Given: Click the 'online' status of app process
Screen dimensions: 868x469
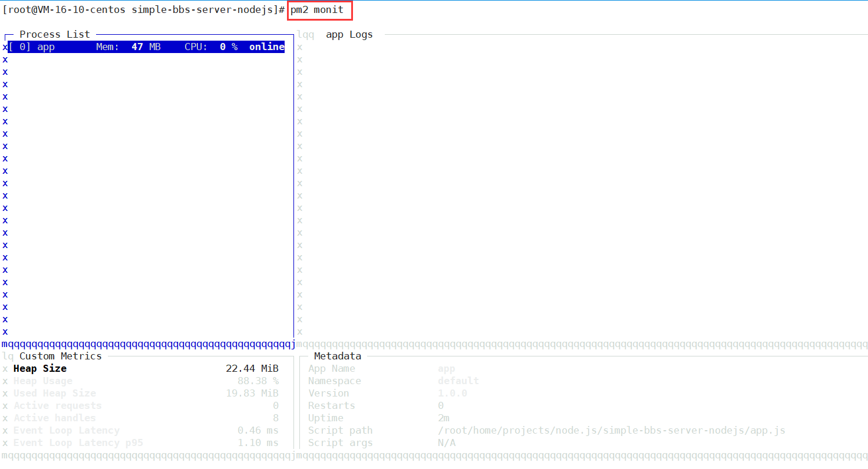Looking at the screenshot, I should pyautogui.click(x=267, y=47).
